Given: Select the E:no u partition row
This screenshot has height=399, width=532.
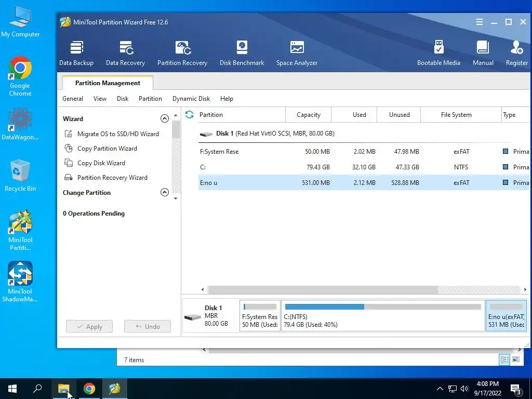Looking at the screenshot, I should click(x=363, y=182).
